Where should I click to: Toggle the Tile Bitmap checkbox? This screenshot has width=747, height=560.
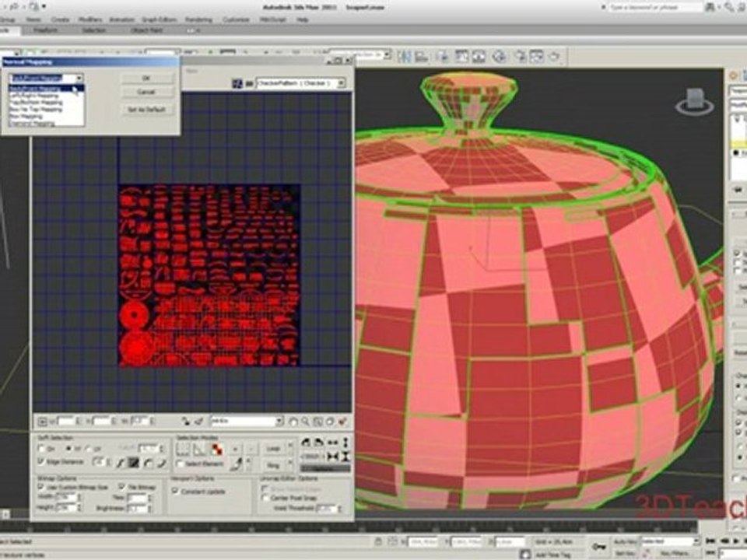point(122,487)
